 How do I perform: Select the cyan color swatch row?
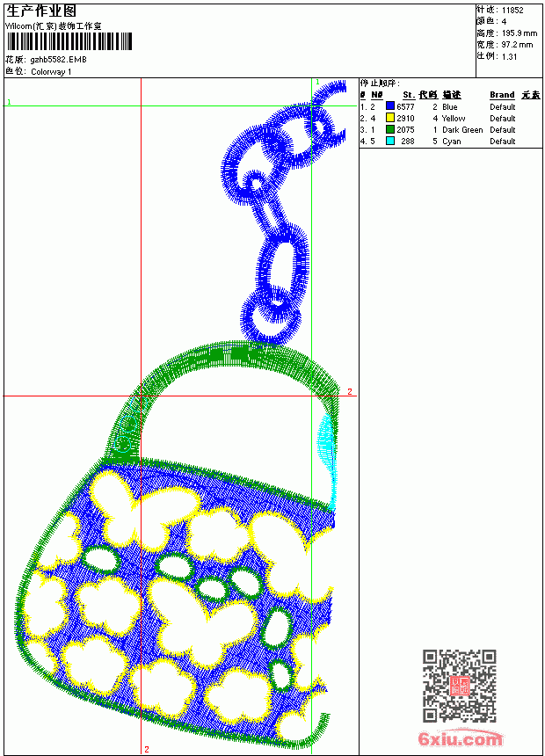coord(450,141)
